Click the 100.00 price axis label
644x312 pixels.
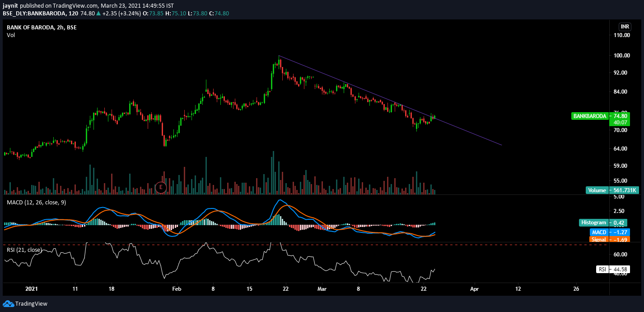[x=621, y=56]
